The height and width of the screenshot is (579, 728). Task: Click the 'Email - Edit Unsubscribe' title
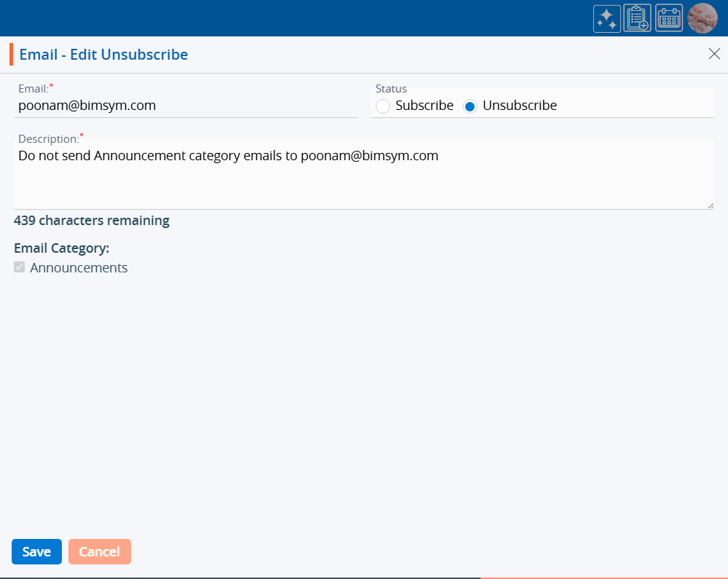pos(103,55)
